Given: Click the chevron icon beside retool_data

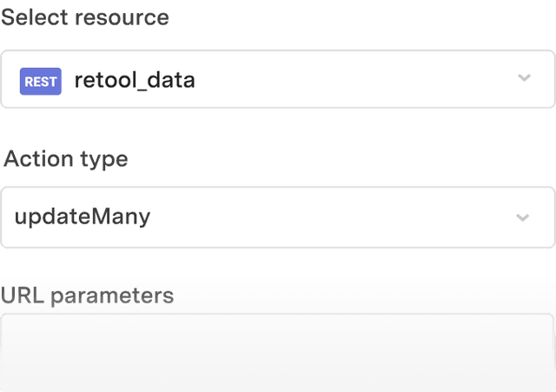Looking at the screenshot, I should click(524, 78).
